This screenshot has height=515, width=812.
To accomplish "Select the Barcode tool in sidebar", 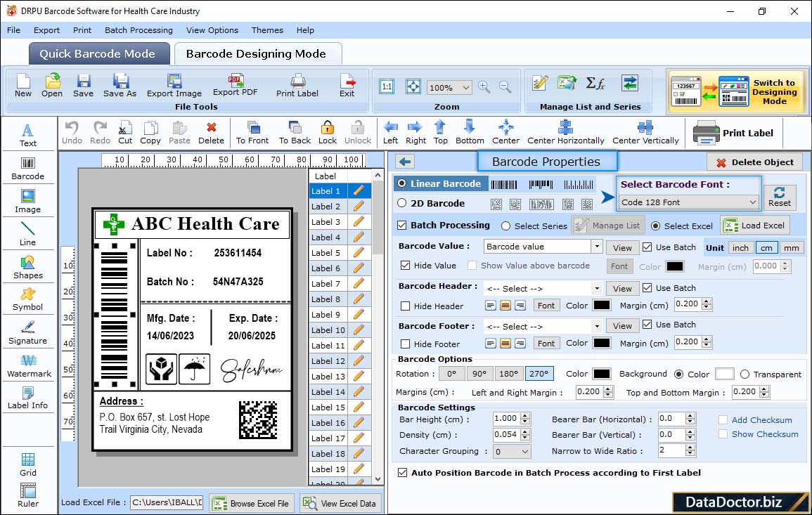I will click(28, 169).
